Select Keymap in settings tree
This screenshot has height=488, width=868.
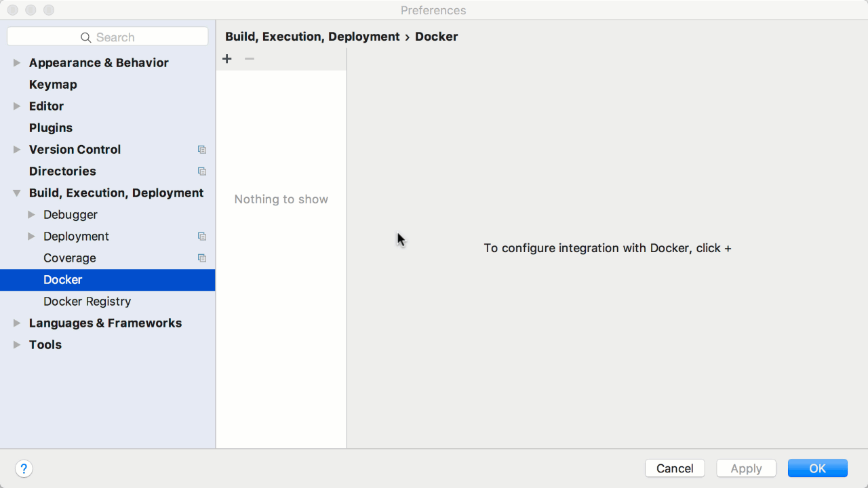(53, 85)
